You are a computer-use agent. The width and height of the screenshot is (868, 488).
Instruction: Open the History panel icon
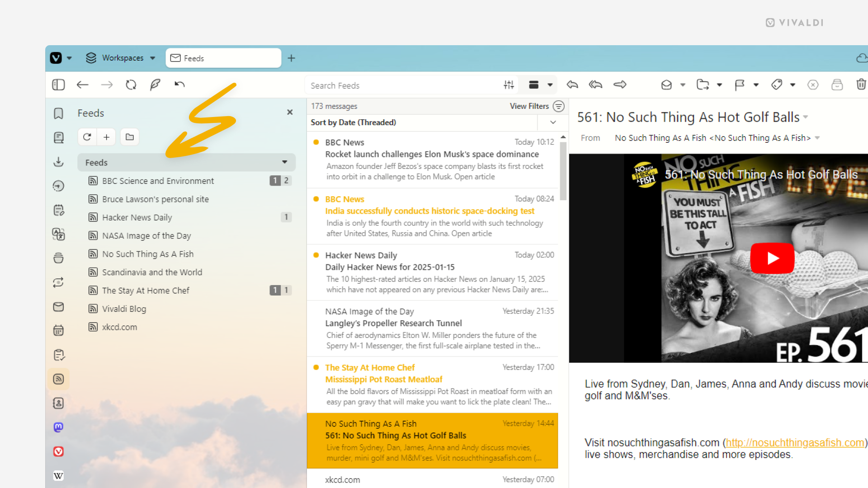58,186
